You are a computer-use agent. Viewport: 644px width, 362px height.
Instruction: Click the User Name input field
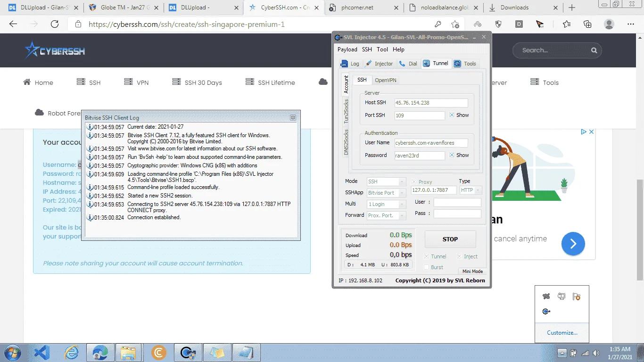pos(431,143)
